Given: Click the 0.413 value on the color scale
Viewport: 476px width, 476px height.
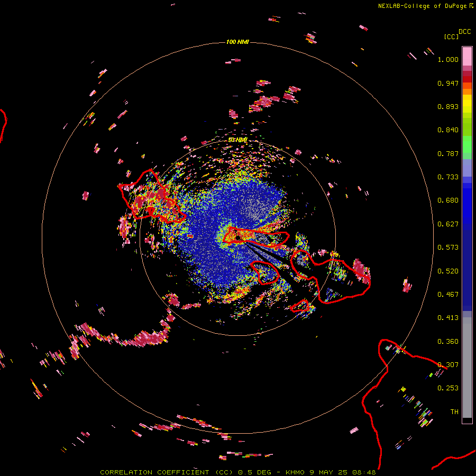Looking at the screenshot, I should click(x=448, y=318).
